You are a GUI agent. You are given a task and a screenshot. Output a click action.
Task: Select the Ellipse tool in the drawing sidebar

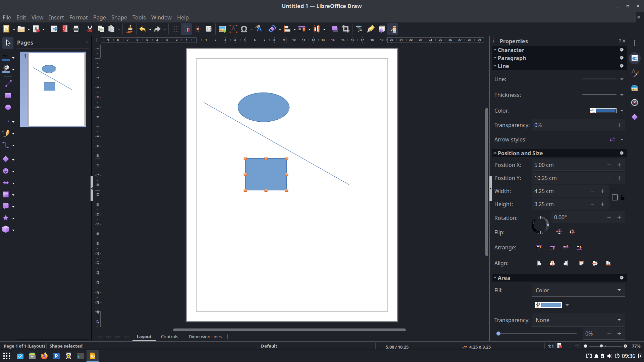[8, 107]
